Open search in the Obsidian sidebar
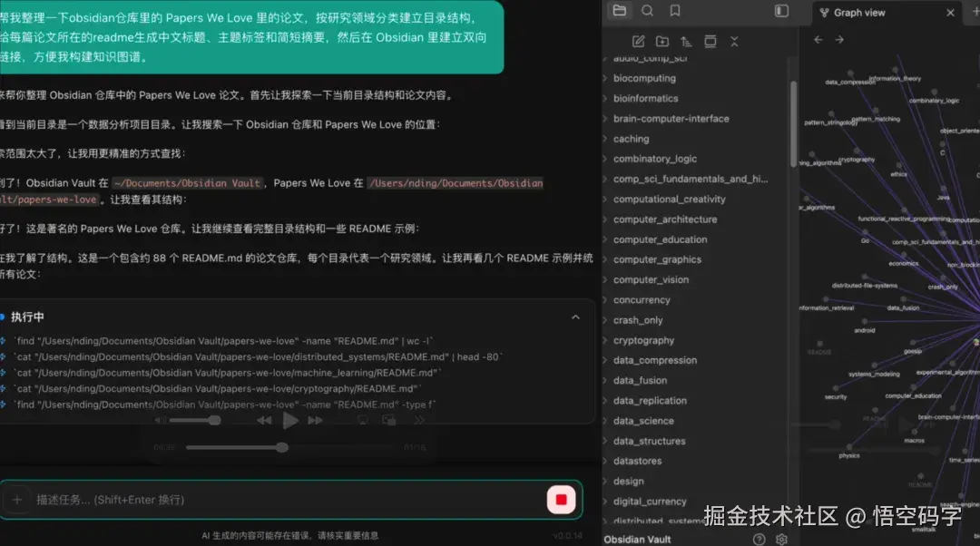The width and height of the screenshot is (980, 546). pyautogui.click(x=648, y=11)
